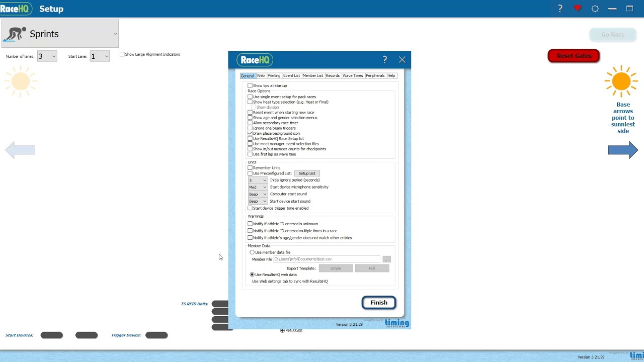Open Start Lane dropdown
Viewport: 644px width, 362px height.
(100, 56)
